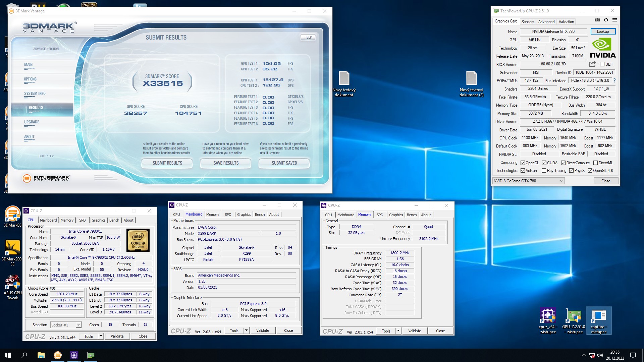Show hidden tray icons chevron
644x362 pixels.
tap(584, 355)
